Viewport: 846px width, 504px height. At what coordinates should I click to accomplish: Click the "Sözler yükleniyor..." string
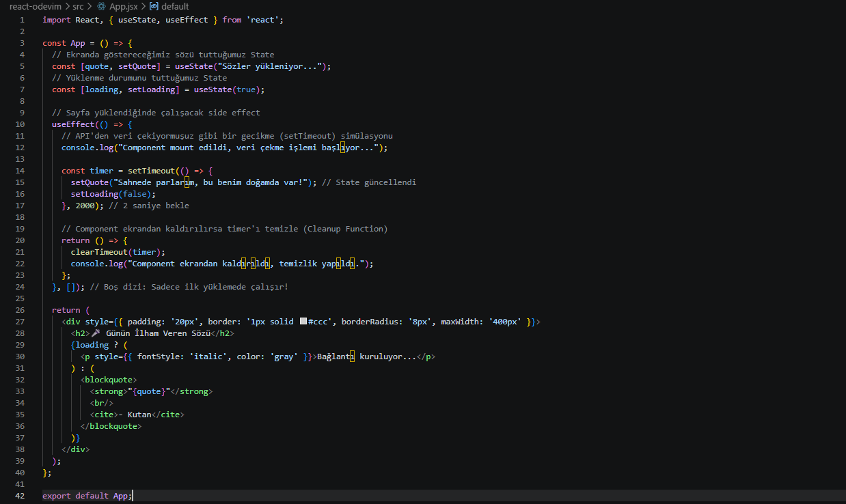269,66
